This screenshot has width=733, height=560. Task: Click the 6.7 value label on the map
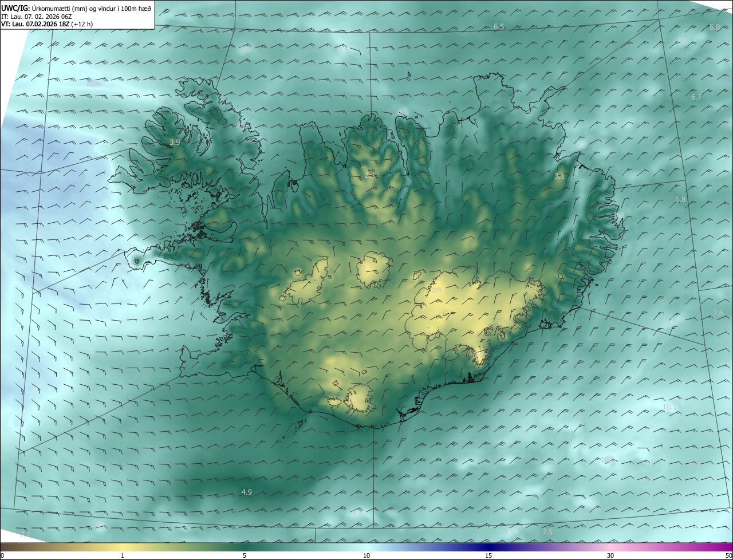696,97
